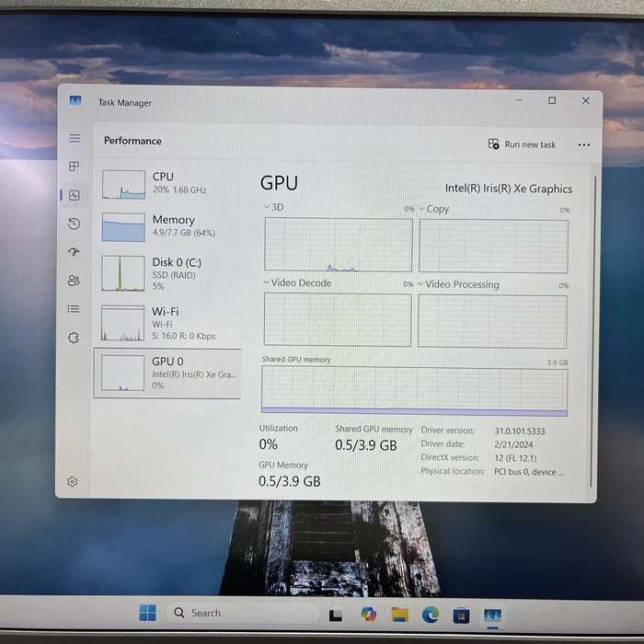Close the Task Manager window
Viewport: 644px width, 644px height.
coord(586,100)
